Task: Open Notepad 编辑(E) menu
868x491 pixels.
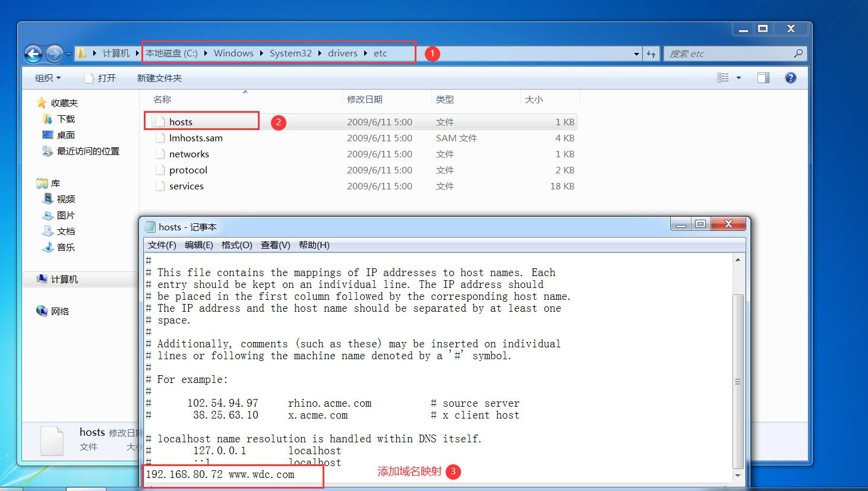Action: pos(199,245)
